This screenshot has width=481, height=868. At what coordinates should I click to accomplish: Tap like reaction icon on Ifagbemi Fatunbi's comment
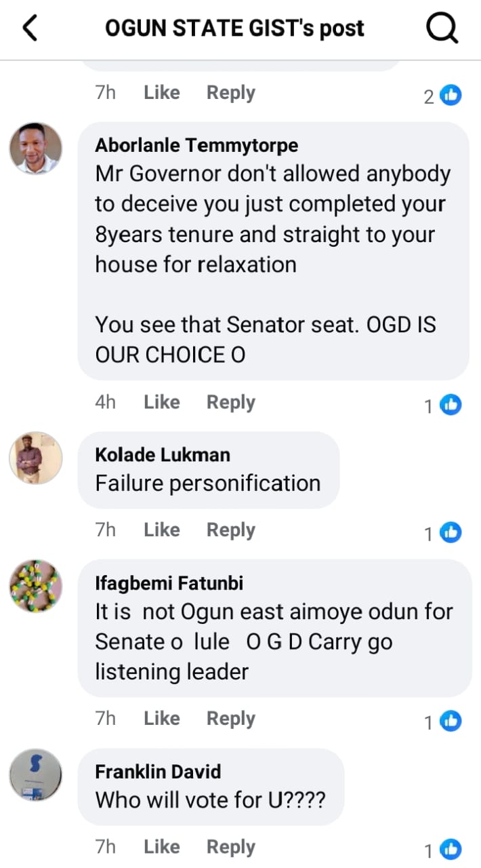451,722
